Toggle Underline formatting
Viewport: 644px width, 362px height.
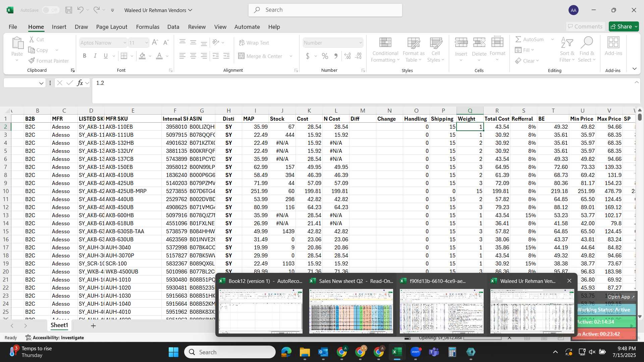[x=106, y=56]
